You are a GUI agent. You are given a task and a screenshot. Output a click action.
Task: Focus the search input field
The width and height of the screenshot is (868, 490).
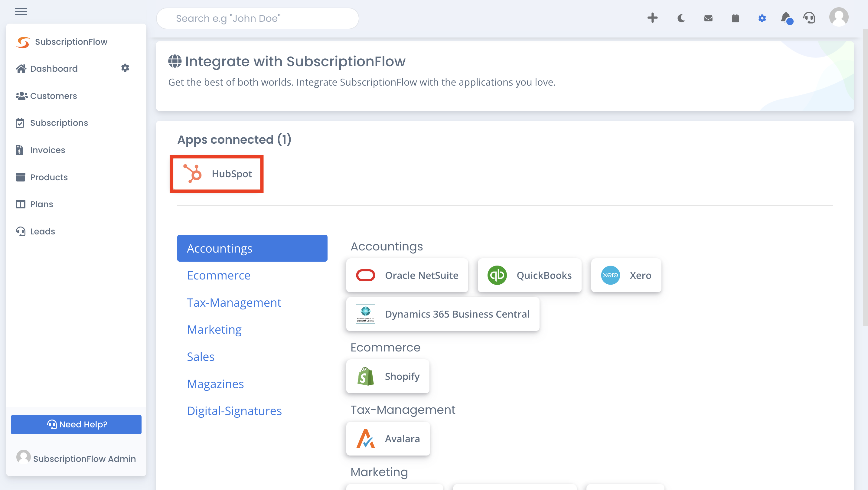257,18
